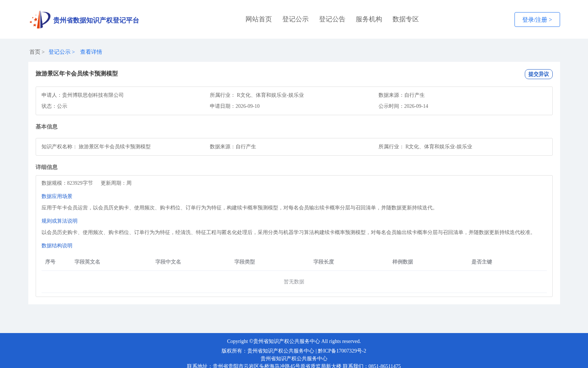Viewport: 588px width, 368px height.
Task: Click the 状态：公示 text
Action: click(x=54, y=106)
